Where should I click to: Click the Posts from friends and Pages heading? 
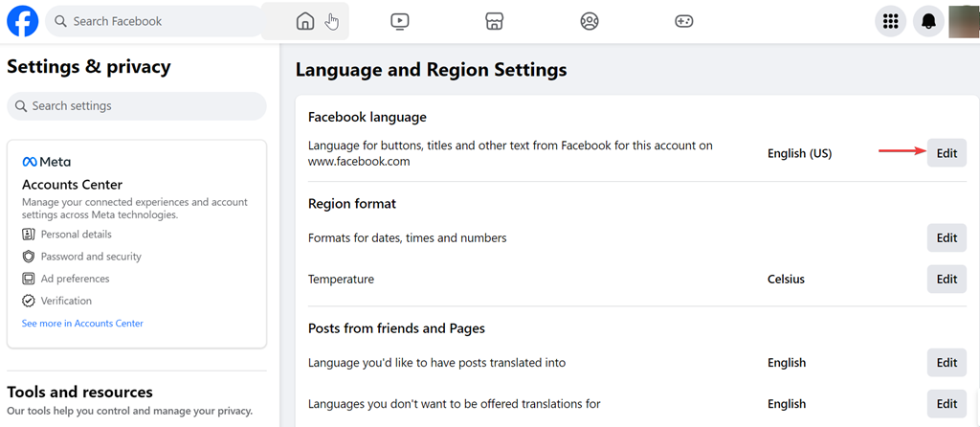[x=396, y=328]
